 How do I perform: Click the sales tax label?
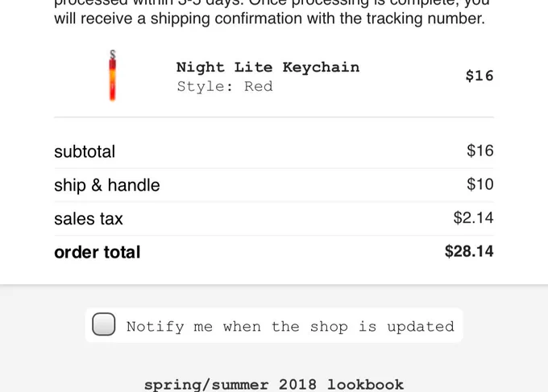[x=89, y=219]
